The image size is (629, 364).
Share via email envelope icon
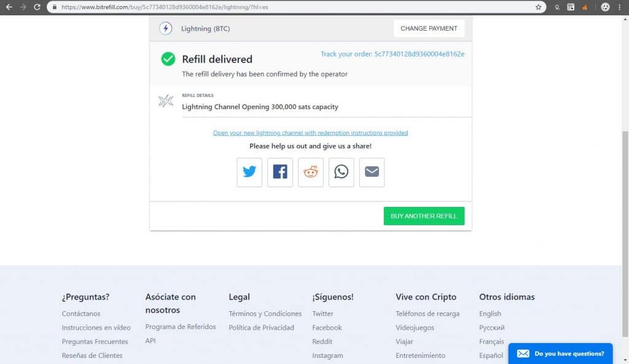coord(372,172)
